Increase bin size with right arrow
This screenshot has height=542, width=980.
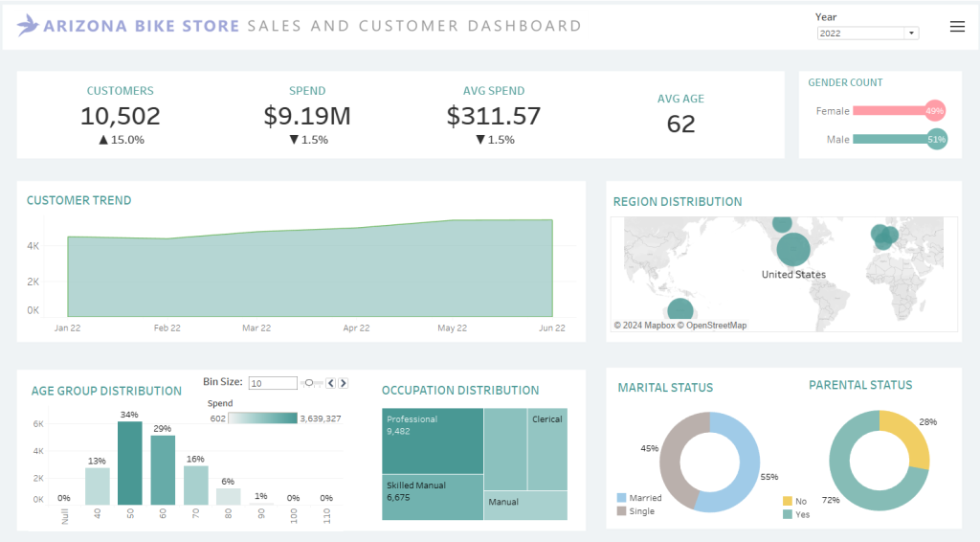pyautogui.click(x=344, y=383)
